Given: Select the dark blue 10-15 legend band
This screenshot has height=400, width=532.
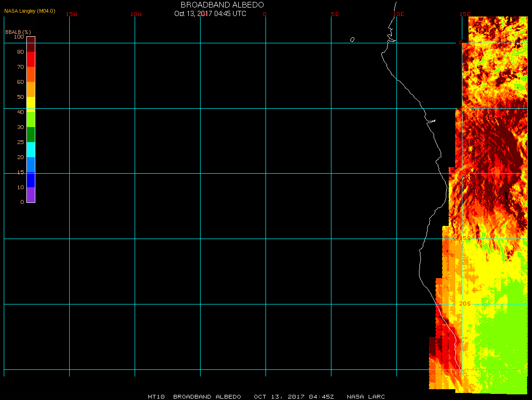Looking at the screenshot, I should coord(31,180).
